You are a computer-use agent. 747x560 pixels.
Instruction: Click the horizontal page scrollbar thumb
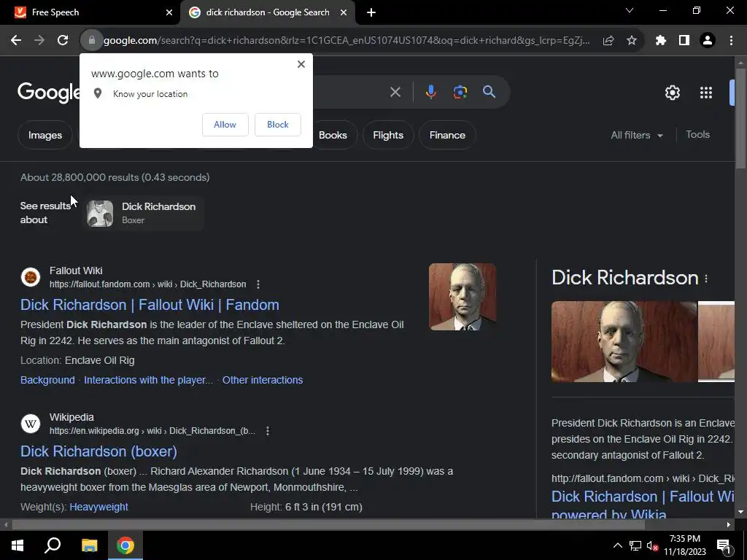pyautogui.click(x=328, y=525)
